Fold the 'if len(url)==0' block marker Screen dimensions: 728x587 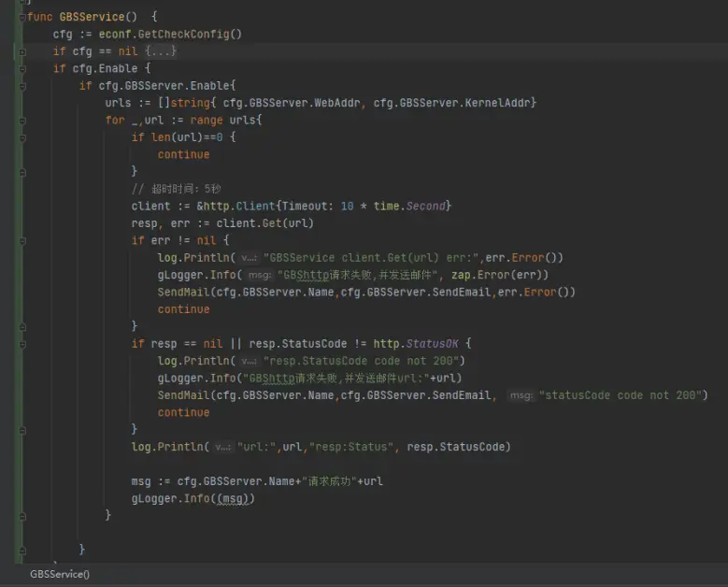pyautogui.click(x=21, y=137)
